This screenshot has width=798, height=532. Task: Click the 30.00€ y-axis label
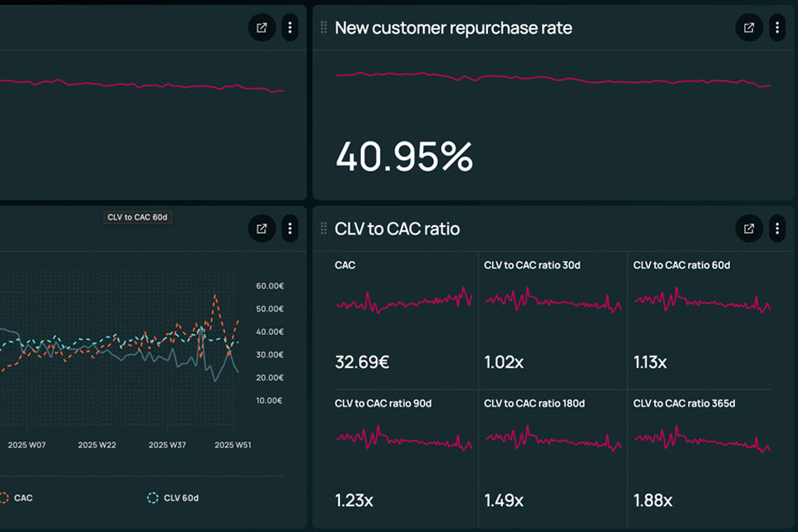(269, 355)
